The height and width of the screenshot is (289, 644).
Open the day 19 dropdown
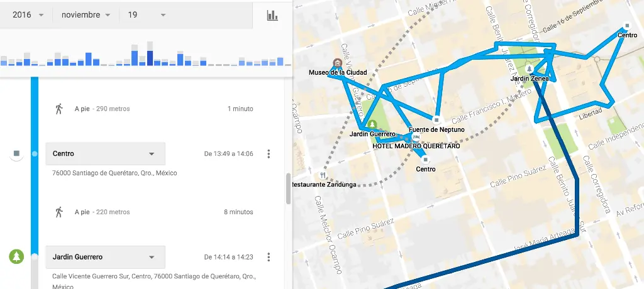tap(147, 15)
